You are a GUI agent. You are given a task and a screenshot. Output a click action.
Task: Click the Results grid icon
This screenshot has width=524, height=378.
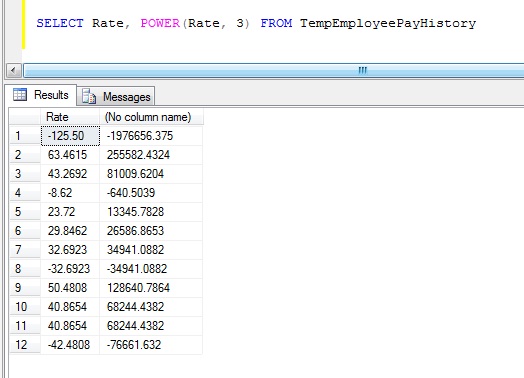(20, 95)
